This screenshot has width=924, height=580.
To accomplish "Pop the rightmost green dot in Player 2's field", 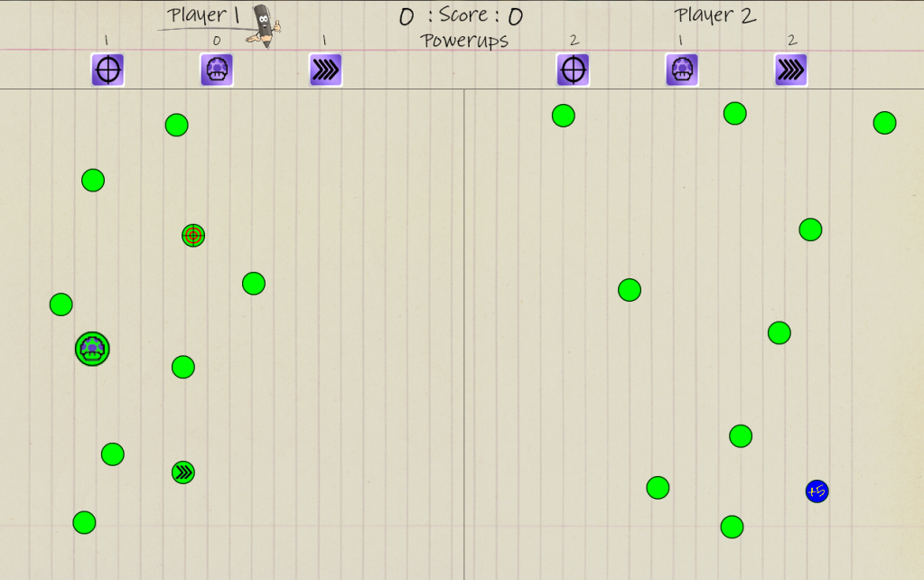I will pyautogui.click(x=884, y=123).
